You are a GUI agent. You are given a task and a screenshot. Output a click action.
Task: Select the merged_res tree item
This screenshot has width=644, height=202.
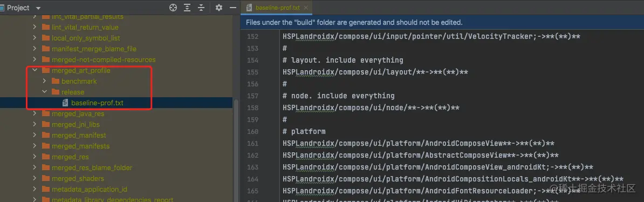click(x=70, y=157)
